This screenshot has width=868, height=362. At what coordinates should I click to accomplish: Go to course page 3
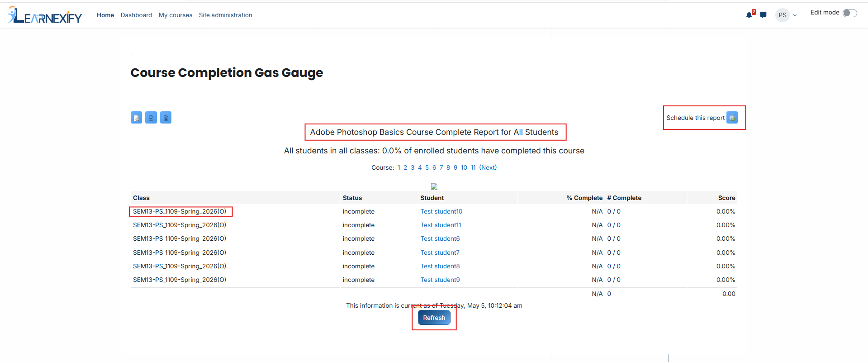(x=413, y=167)
